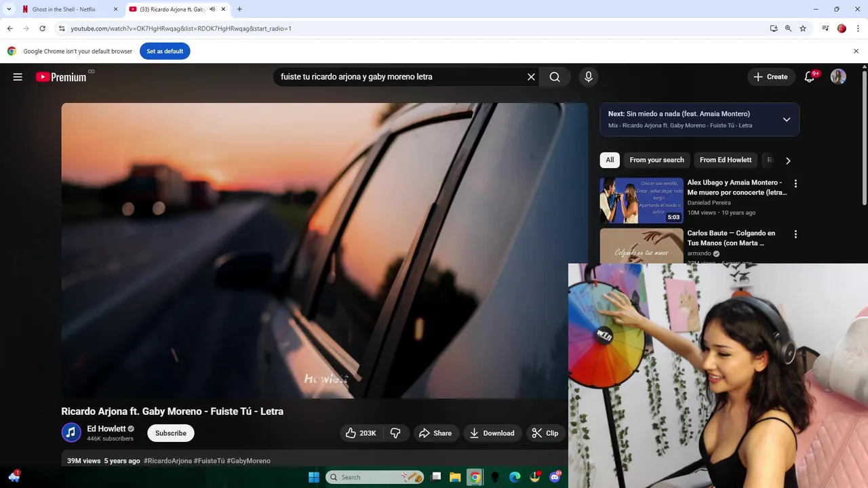Mute the YouTube tab audio icon

coord(212,9)
